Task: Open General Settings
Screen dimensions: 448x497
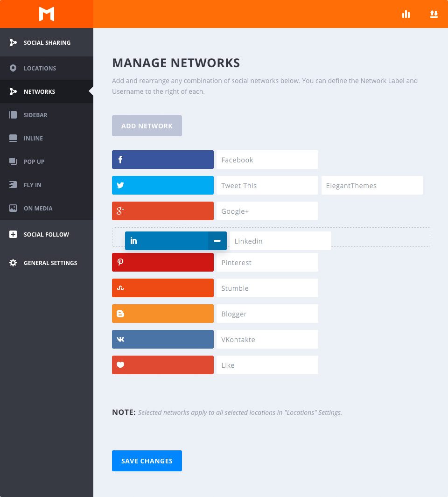Action: [x=50, y=263]
